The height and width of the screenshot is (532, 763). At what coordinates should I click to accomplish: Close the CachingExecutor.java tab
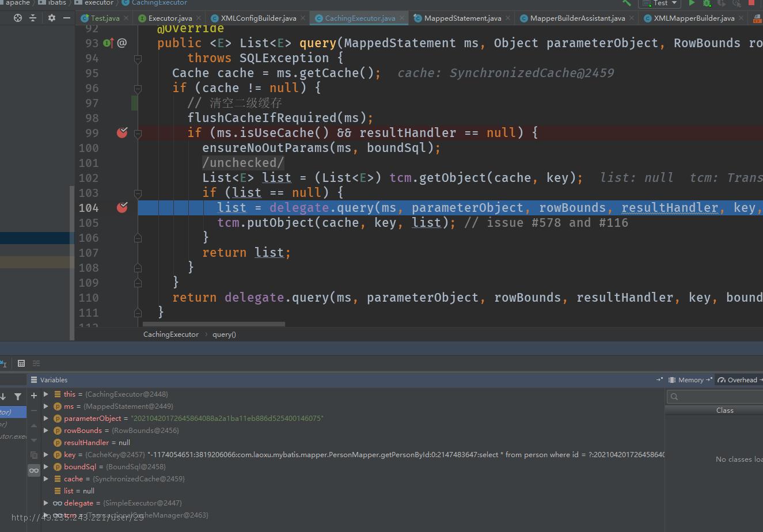click(402, 18)
